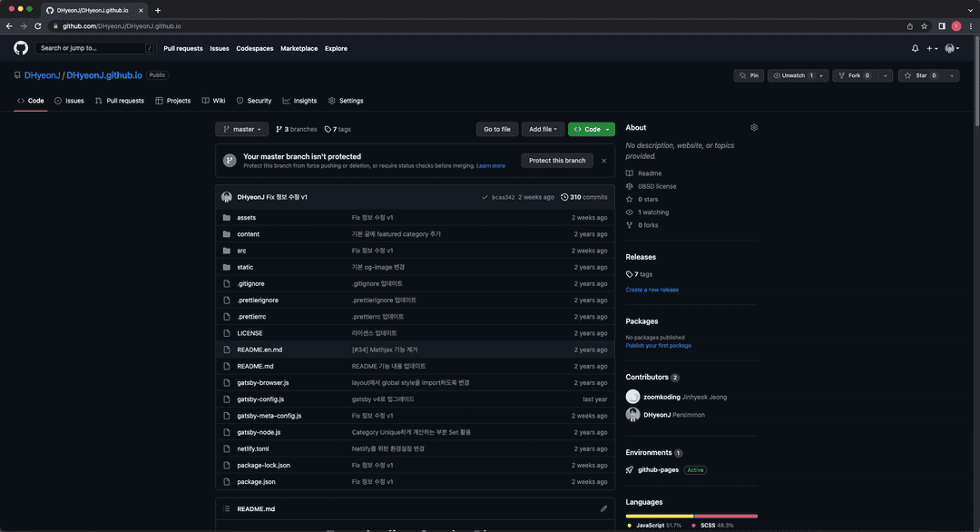980x532 pixels.
Task: Open the Insights tab
Action: [x=299, y=101]
